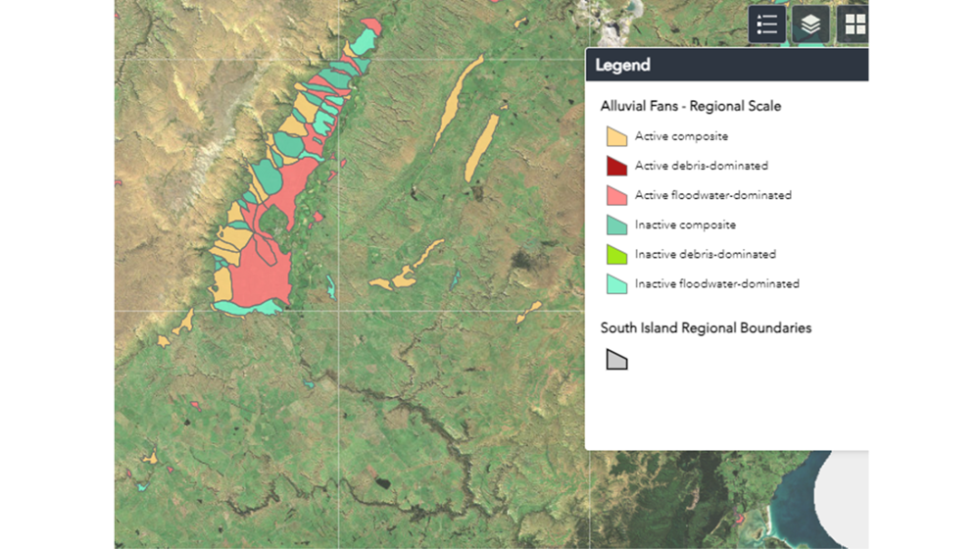Viewport: 980px width, 549px height.
Task: Click the 'Active debris-dominated' label
Action: click(x=702, y=166)
